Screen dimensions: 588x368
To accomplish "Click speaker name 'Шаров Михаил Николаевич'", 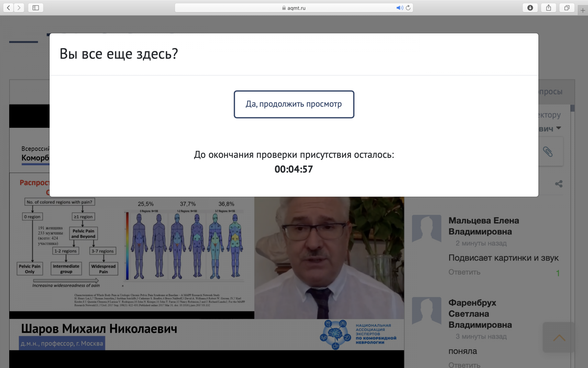I will click(x=99, y=329).
